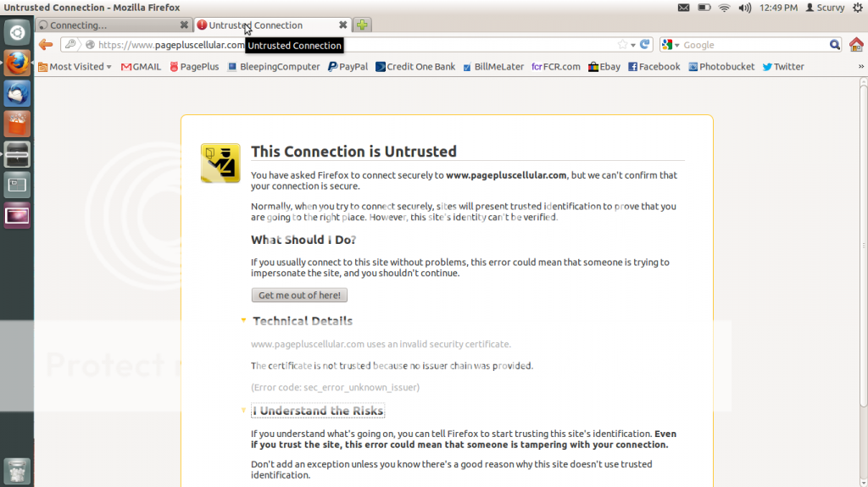Reload the page using the refresh icon
The width and height of the screenshot is (868, 487).
pos(645,45)
